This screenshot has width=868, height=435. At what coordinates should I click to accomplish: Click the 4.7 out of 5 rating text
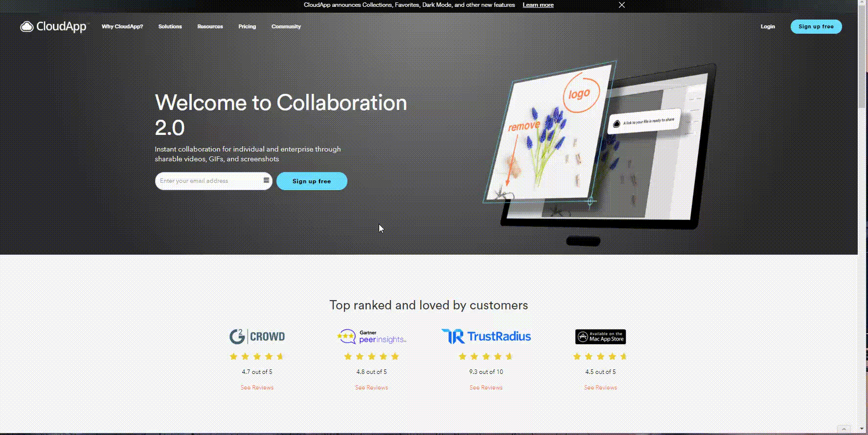257,372
